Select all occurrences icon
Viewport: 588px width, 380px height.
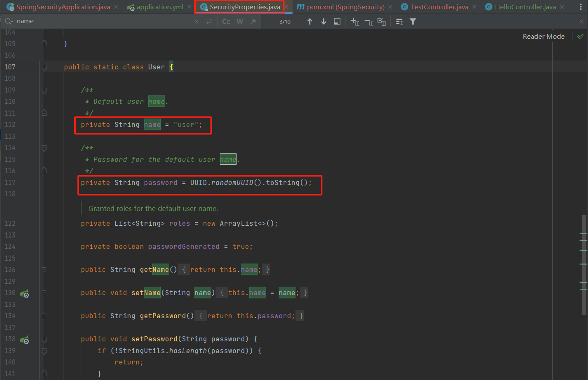pyautogui.click(x=382, y=21)
